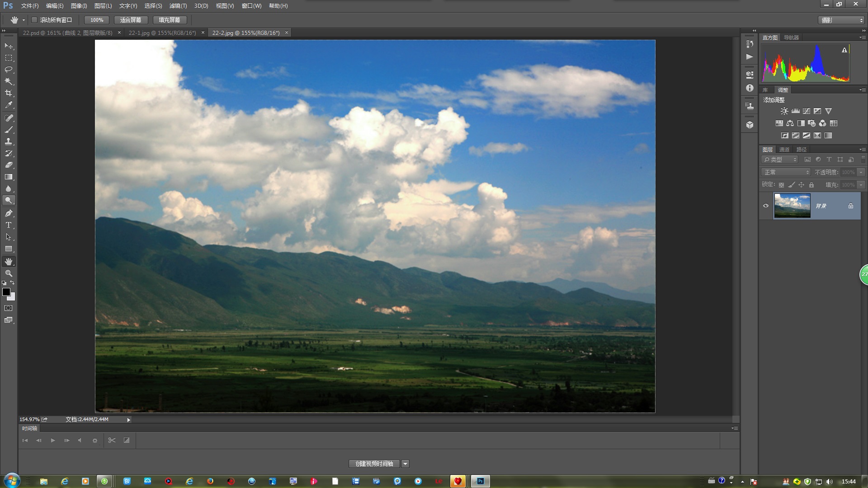
Task: Click the 填充屏幕 Fill Screen button
Action: (170, 20)
